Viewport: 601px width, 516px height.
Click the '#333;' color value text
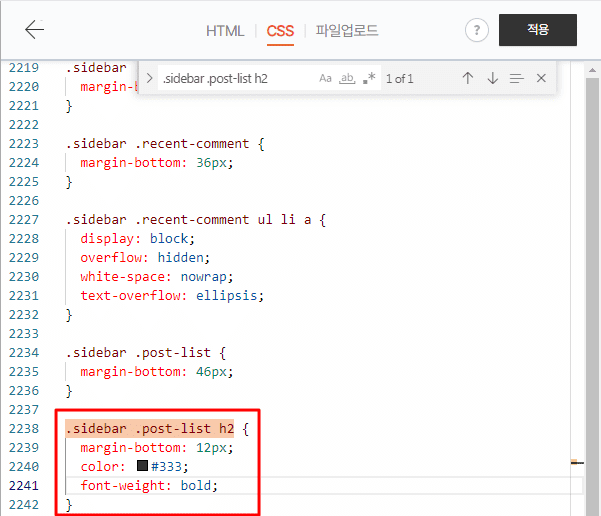169,467
